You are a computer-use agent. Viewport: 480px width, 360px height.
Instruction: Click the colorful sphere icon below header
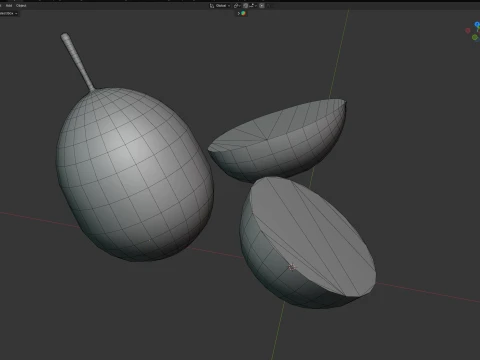click(x=243, y=13)
